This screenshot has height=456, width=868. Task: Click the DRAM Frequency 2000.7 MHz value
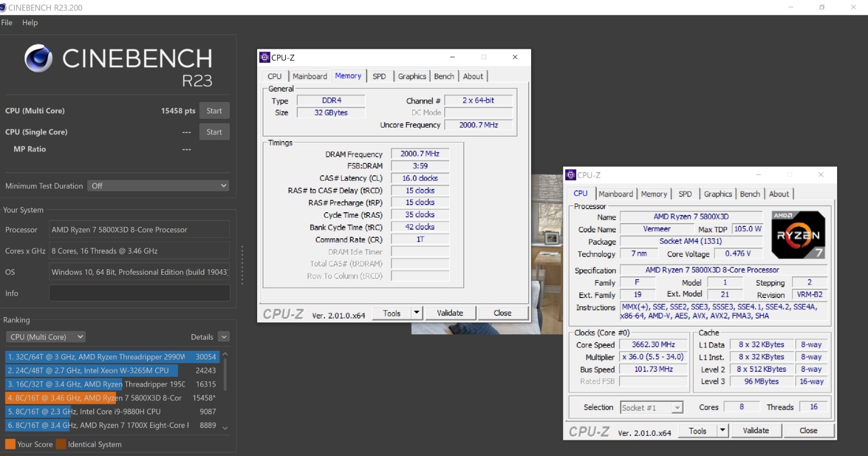(x=420, y=154)
